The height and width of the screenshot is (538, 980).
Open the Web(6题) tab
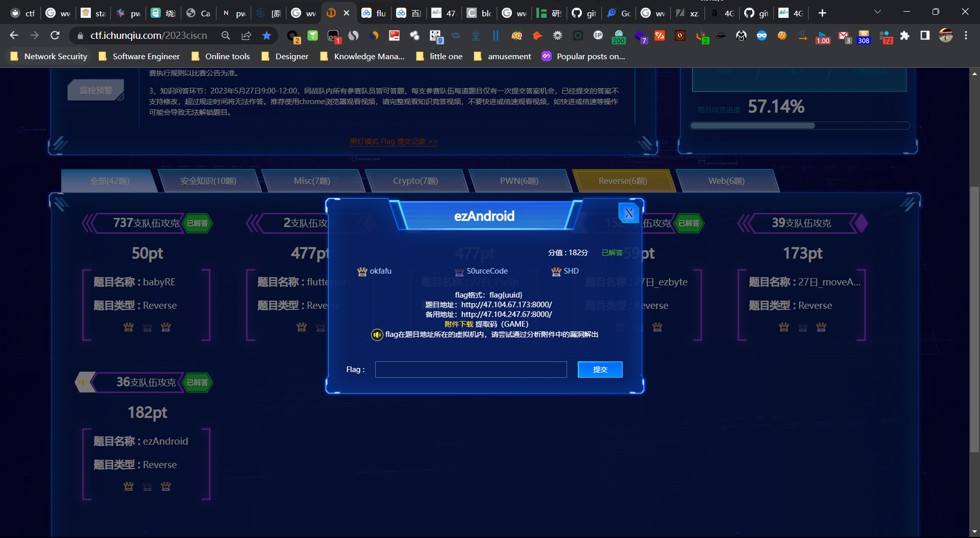click(726, 181)
